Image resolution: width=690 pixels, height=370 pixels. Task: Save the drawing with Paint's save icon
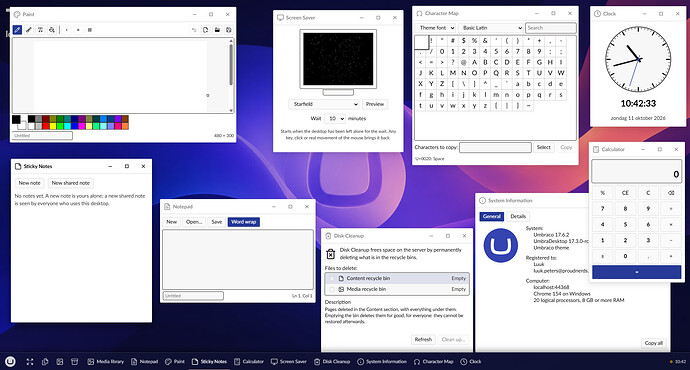pos(228,30)
